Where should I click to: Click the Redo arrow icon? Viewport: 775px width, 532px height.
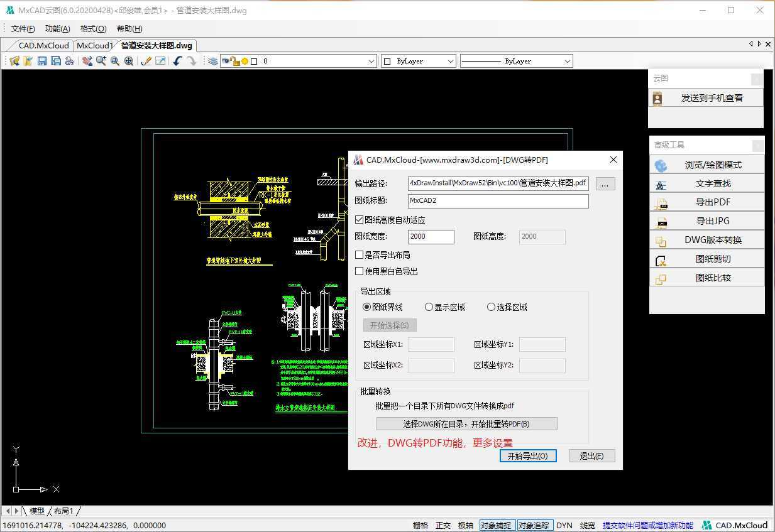(192, 61)
